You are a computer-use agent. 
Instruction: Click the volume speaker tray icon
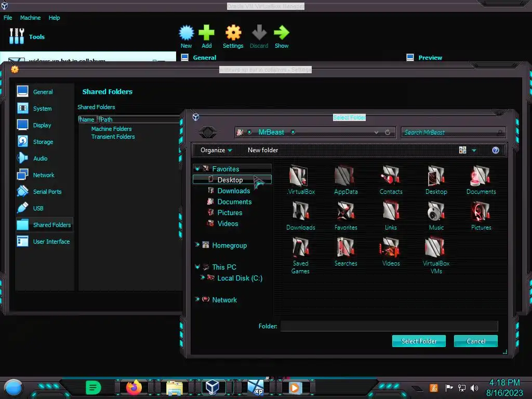(x=474, y=388)
